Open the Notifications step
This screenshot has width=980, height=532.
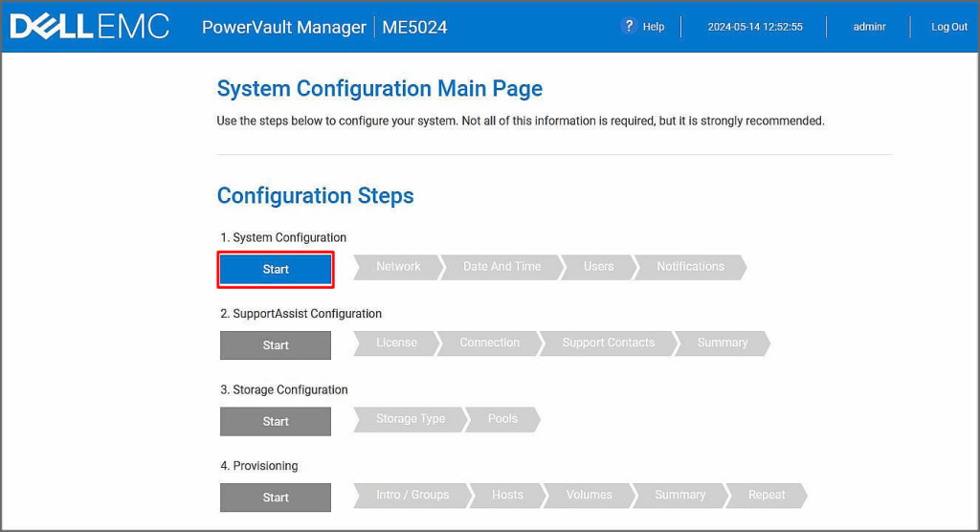tap(690, 267)
